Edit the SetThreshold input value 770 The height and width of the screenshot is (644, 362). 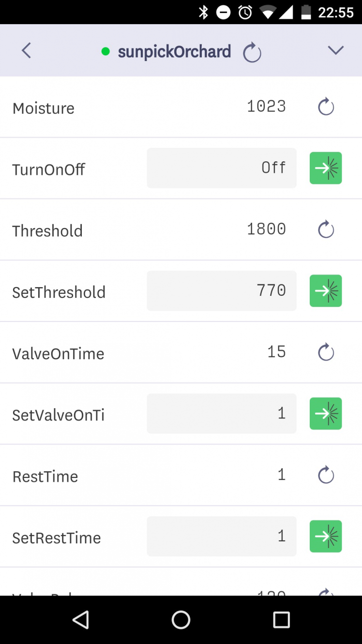[222, 291]
